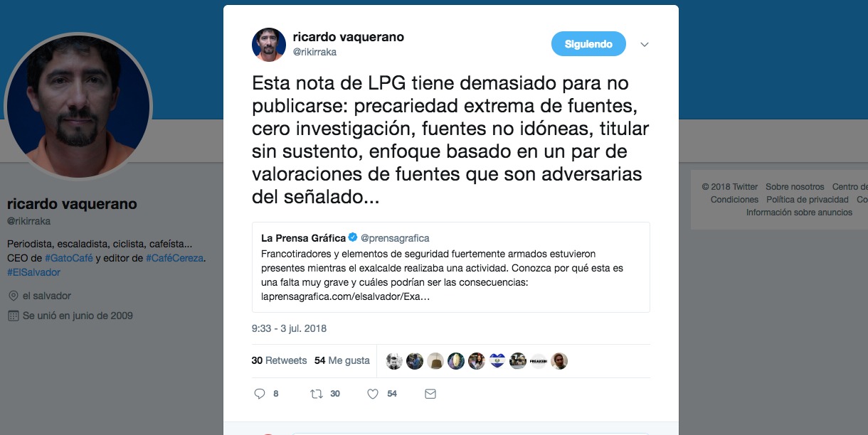Screen dimensions: 868x435
Task: Like the tweet with heart icon
Action: click(x=373, y=393)
